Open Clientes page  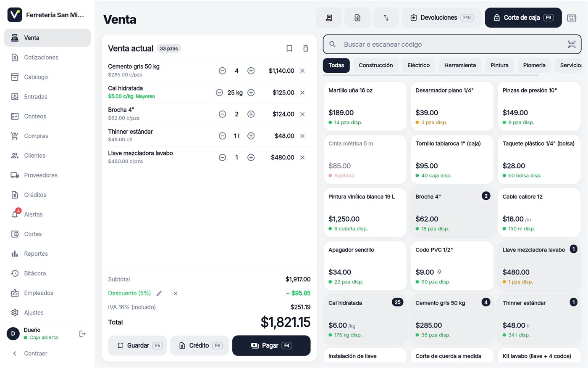(47, 156)
